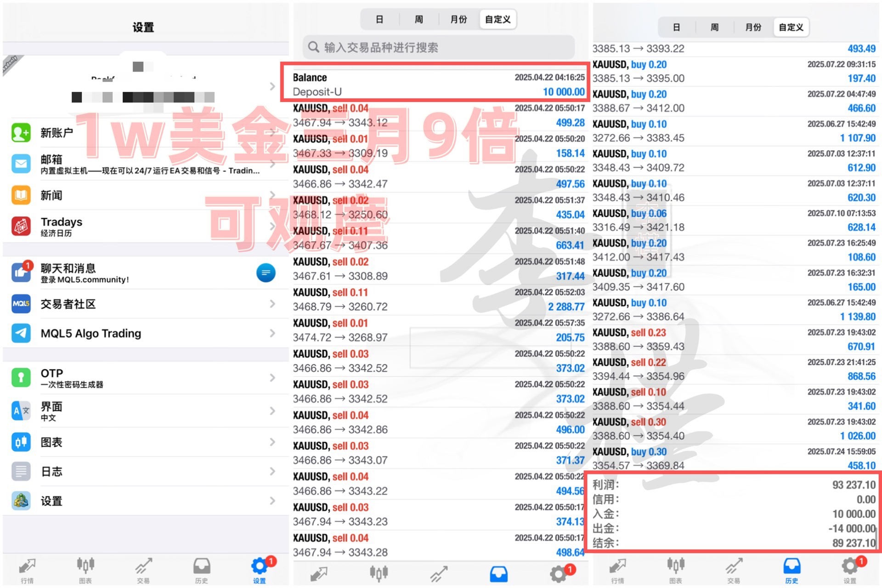Select 月份 tab in right panel

coord(753,27)
